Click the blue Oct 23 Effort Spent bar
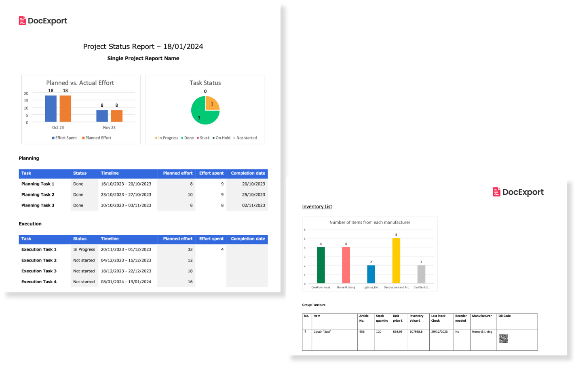The image size is (574, 392). coord(51,108)
